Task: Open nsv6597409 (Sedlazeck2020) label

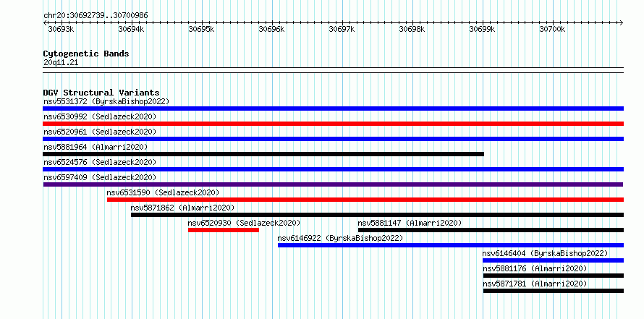Action: click(100, 177)
